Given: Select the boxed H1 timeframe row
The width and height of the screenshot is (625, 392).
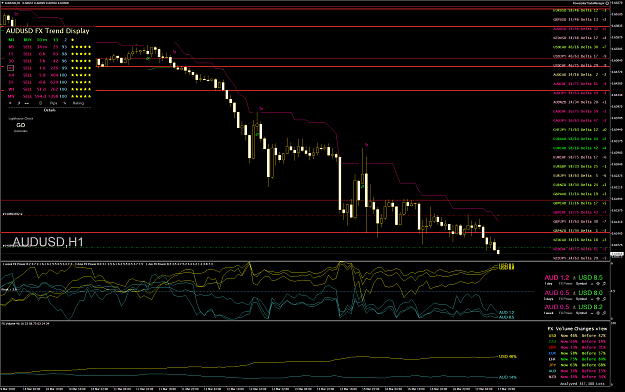Looking at the screenshot, I should coord(49,68).
